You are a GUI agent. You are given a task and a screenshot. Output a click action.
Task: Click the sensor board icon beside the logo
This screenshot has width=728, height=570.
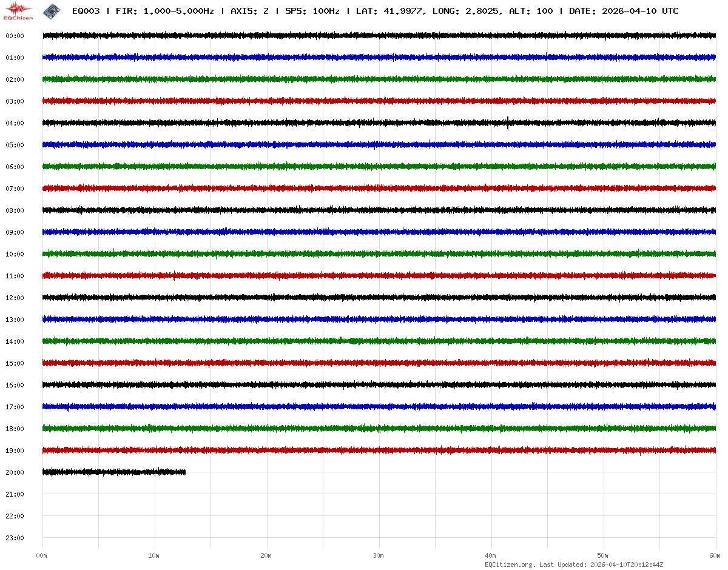[x=51, y=11]
